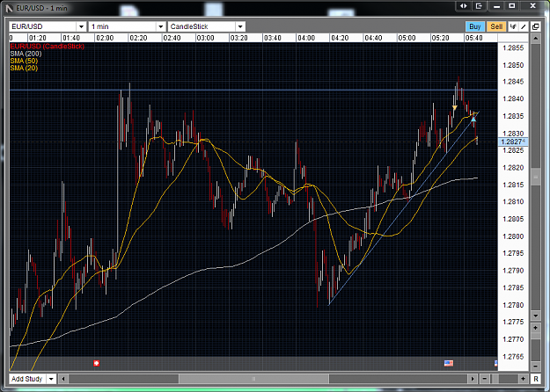Open the Add Study dropdown arrow
The height and width of the screenshot is (392, 550).
51,379
